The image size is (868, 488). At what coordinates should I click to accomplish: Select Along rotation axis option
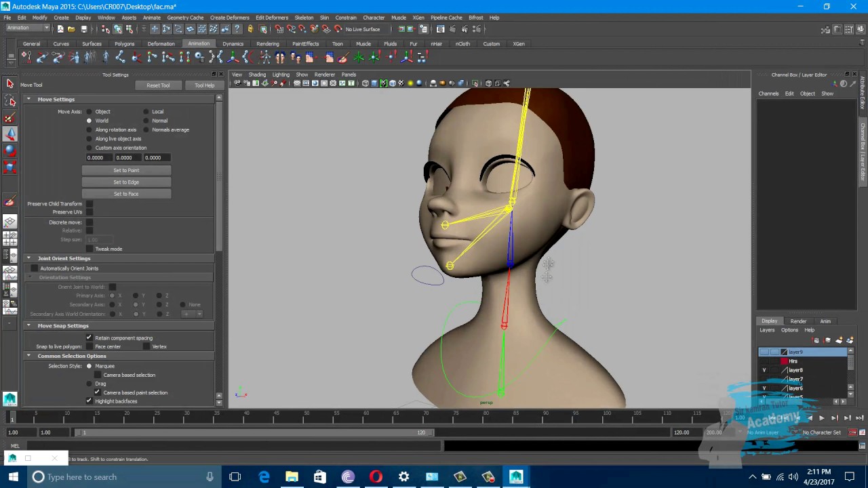(x=89, y=130)
